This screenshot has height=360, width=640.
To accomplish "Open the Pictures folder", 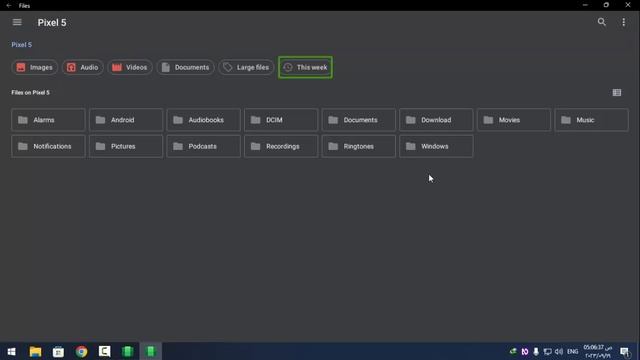I will click(x=126, y=146).
